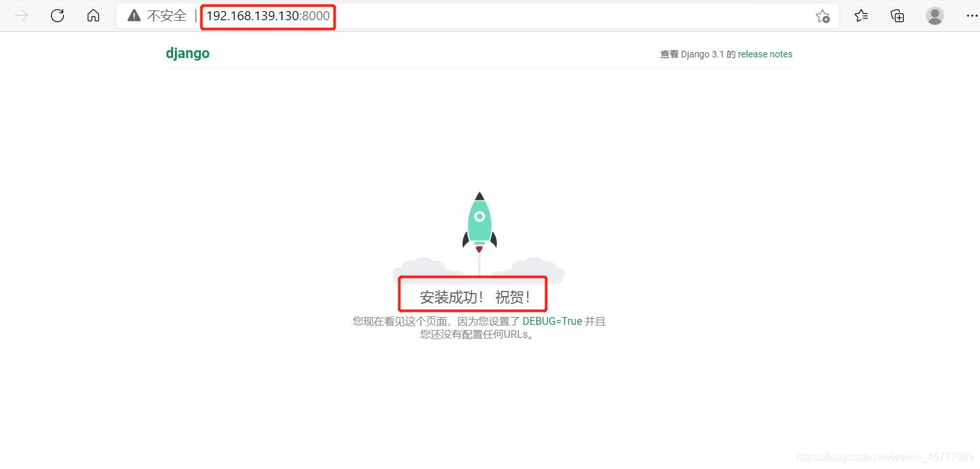Image resolution: width=980 pixels, height=469 pixels.
Task: Open the browser home page icon
Action: pos(93,15)
